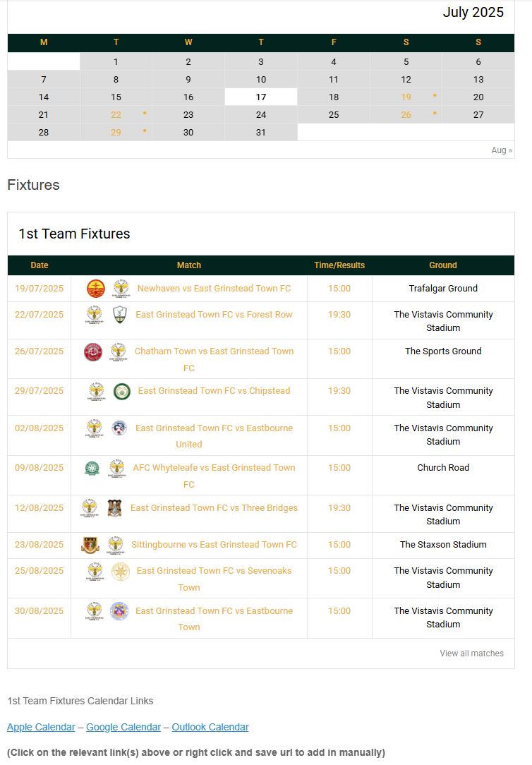This screenshot has height=765, width=532.
Task: Click the Eastbourne United club crest
Action: 120,428
